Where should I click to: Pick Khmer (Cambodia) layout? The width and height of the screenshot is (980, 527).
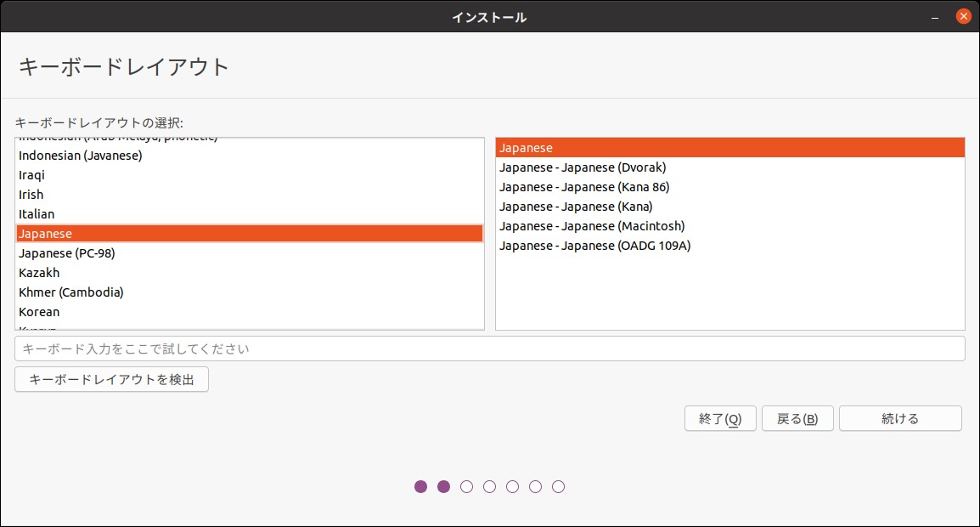pos(250,292)
